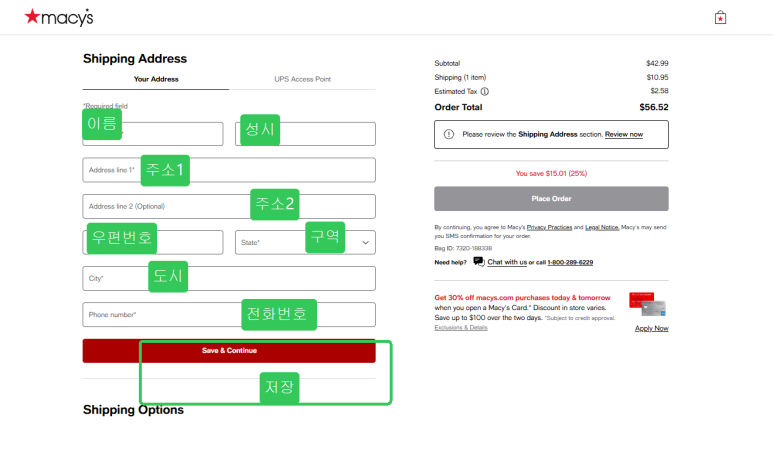
Task: Click the first name input field
Action: coord(170,134)
